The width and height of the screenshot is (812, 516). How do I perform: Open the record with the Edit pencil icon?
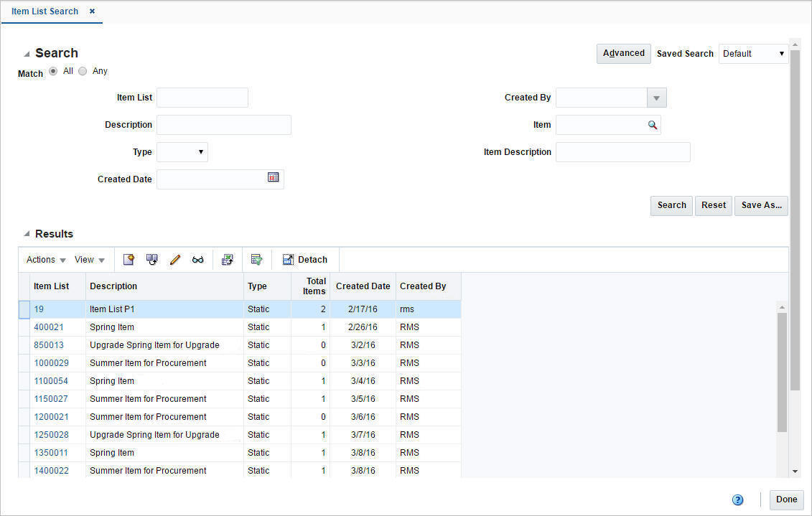coord(174,259)
